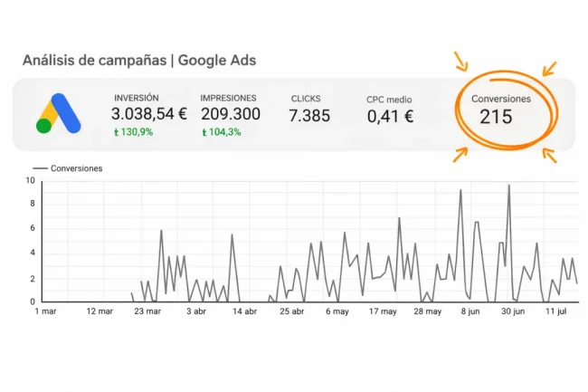Click the green 104,3% increase indicator
588x392 pixels.
222,132
